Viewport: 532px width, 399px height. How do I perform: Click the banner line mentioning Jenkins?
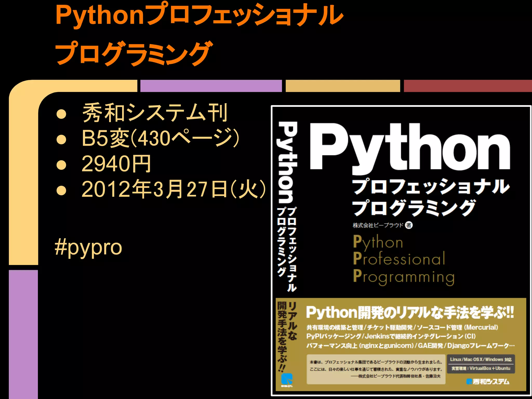(x=391, y=336)
